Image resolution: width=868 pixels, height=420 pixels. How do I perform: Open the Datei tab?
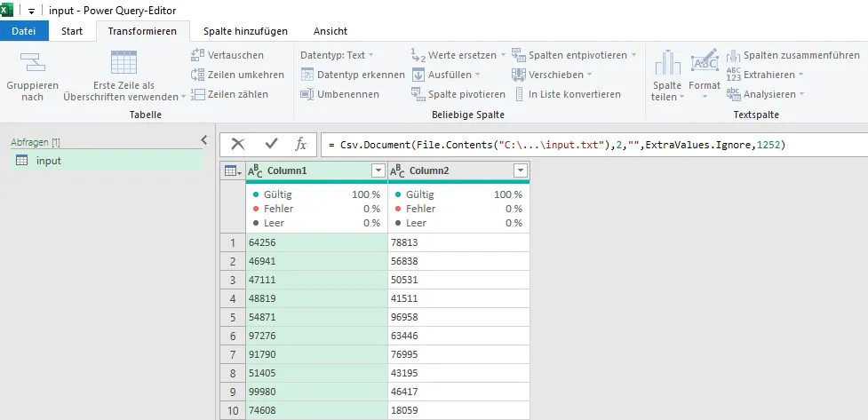click(x=24, y=31)
